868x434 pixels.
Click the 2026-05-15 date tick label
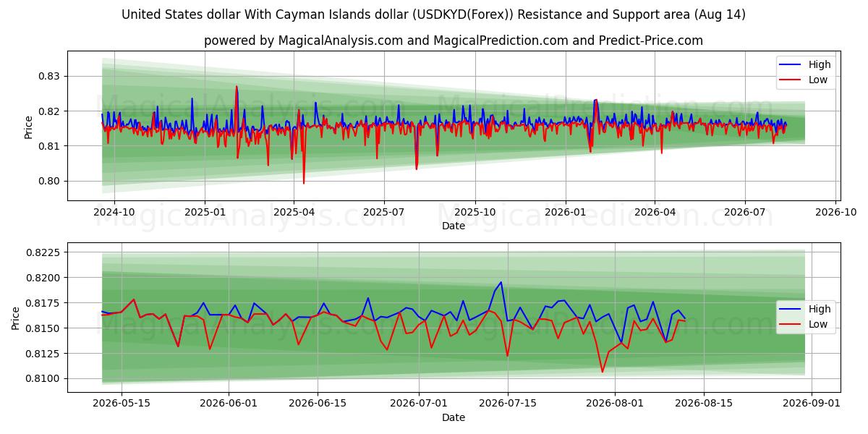(121, 403)
